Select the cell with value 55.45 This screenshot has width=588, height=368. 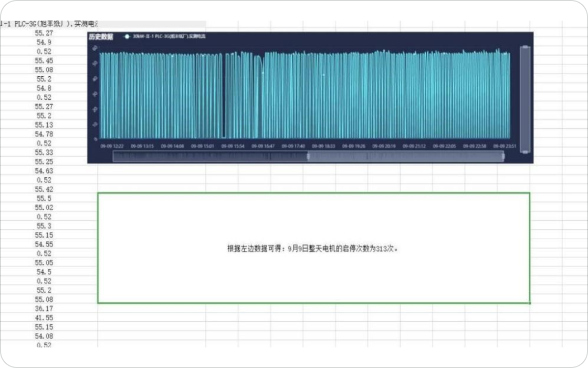[x=44, y=60]
